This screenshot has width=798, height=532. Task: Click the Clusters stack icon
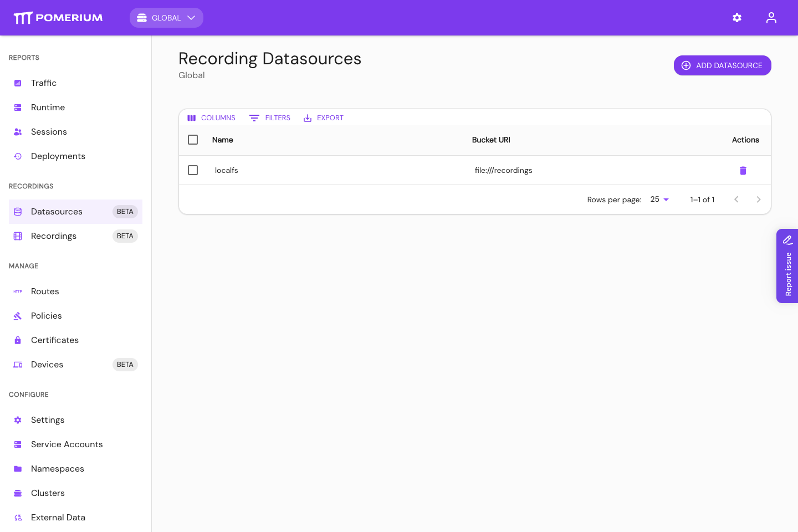(x=18, y=493)
